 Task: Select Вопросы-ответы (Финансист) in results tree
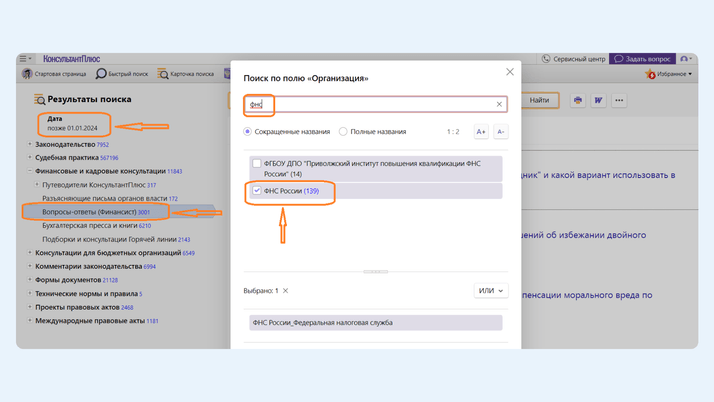click(x=95, y=212)
